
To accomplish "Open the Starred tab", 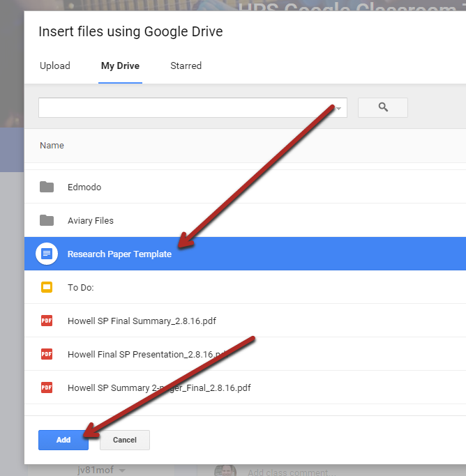I will 186,66.
